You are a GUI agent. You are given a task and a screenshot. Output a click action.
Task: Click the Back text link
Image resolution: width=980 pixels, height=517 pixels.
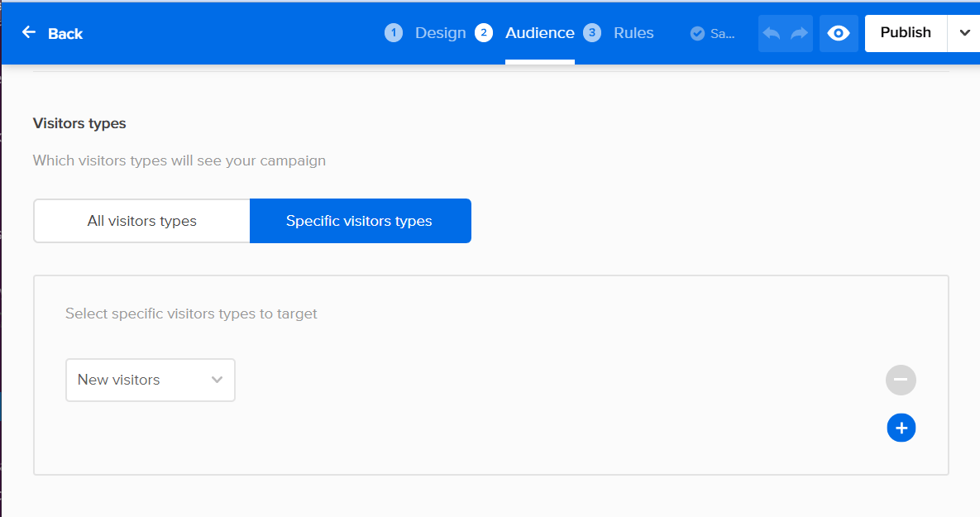click(x=65, y=34)
